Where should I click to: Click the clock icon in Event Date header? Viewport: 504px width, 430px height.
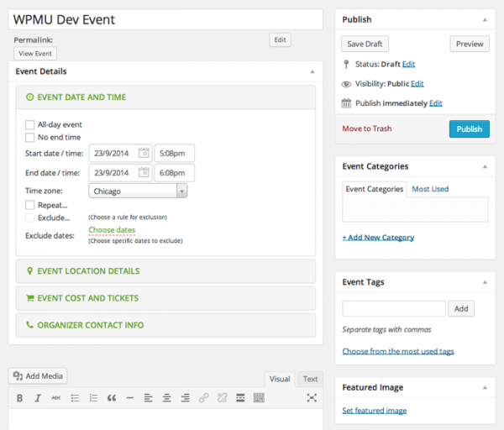tap(29, 97)
